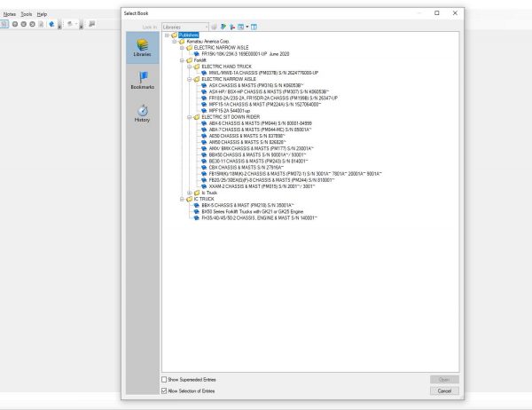Click book icon for BE30-11 CHASSIS & MASTS

204,161
